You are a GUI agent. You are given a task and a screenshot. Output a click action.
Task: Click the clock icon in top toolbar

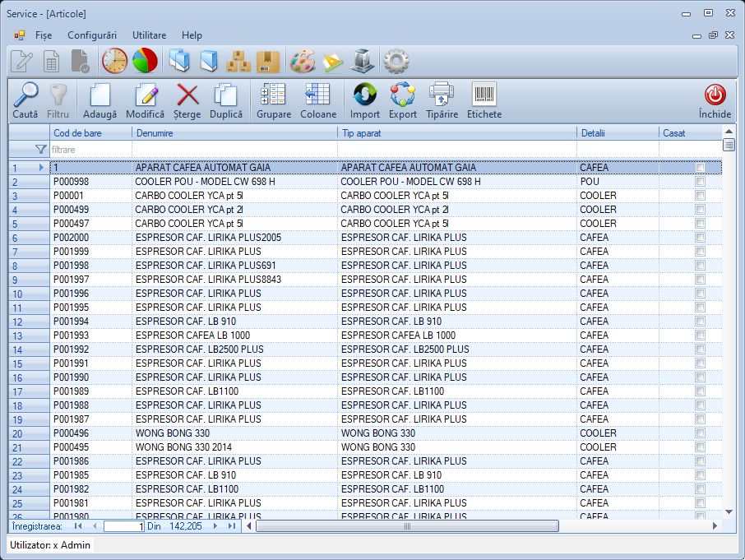114,61
